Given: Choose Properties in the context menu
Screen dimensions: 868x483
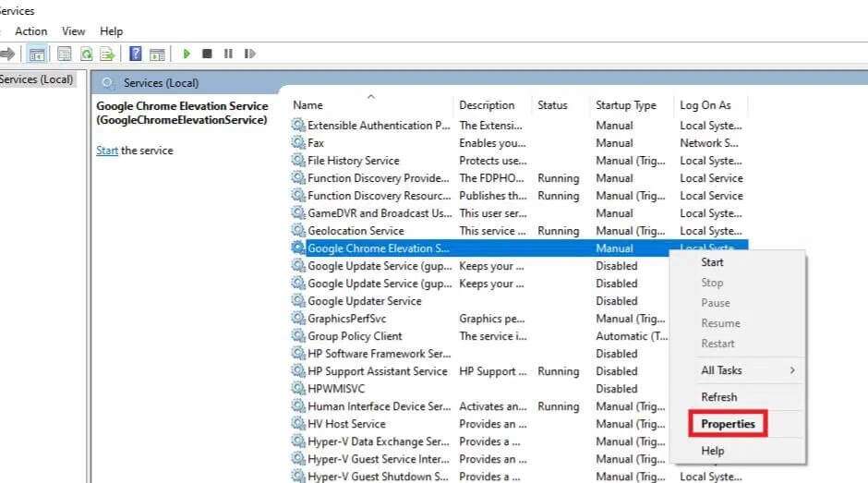Looking at the screenshot, I should point(728,424).
